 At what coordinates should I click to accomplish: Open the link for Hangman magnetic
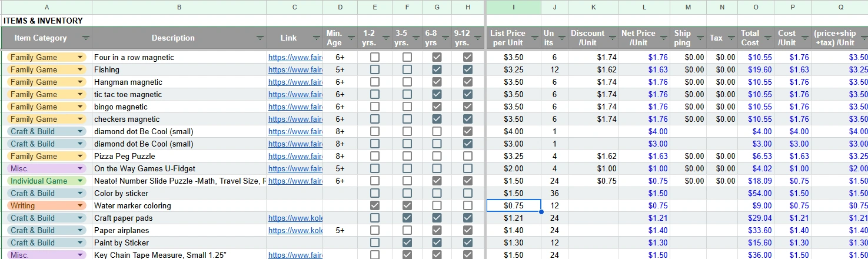click(x=295, y=82)
